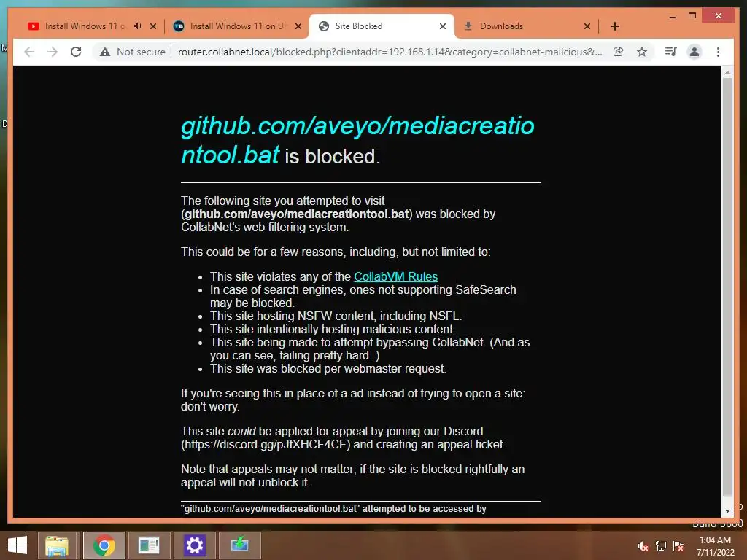
Task: Switch to the YouTube Install Windows 11 tab
Action: coord(86,26)
